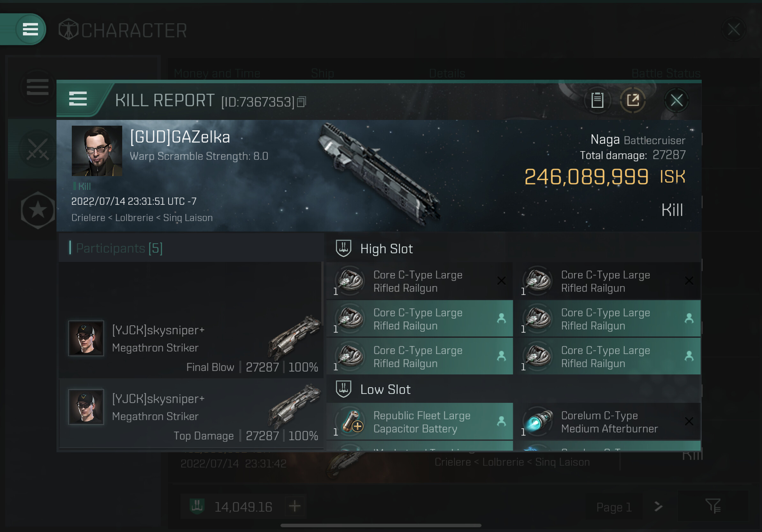762x532 pixels.
Task: Share kill report via export icon
Action: (x=633, y=100)
